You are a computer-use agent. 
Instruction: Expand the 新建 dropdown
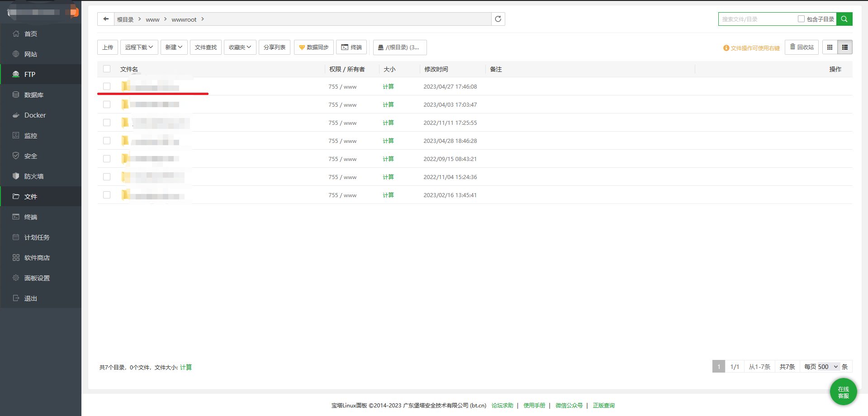174,47
